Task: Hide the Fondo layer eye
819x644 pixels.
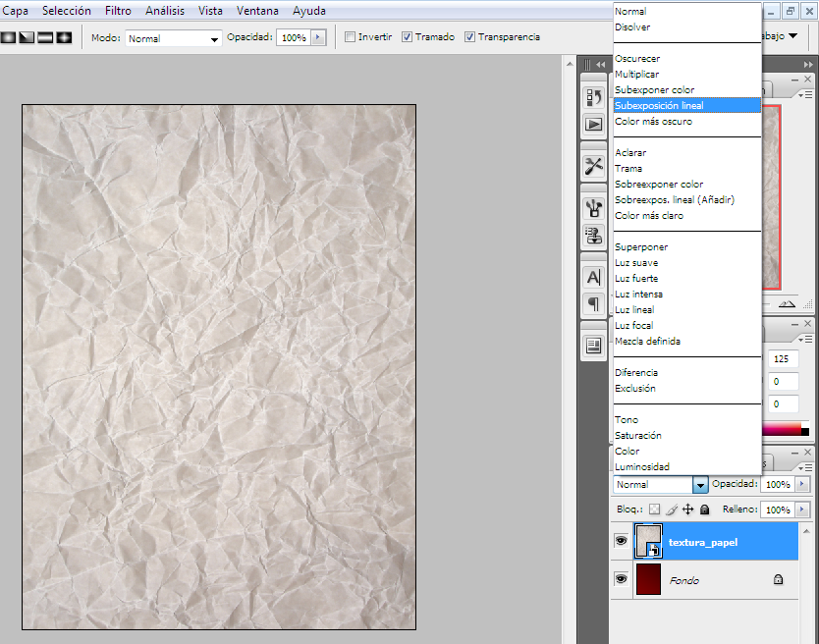Action: pos(621,578)
